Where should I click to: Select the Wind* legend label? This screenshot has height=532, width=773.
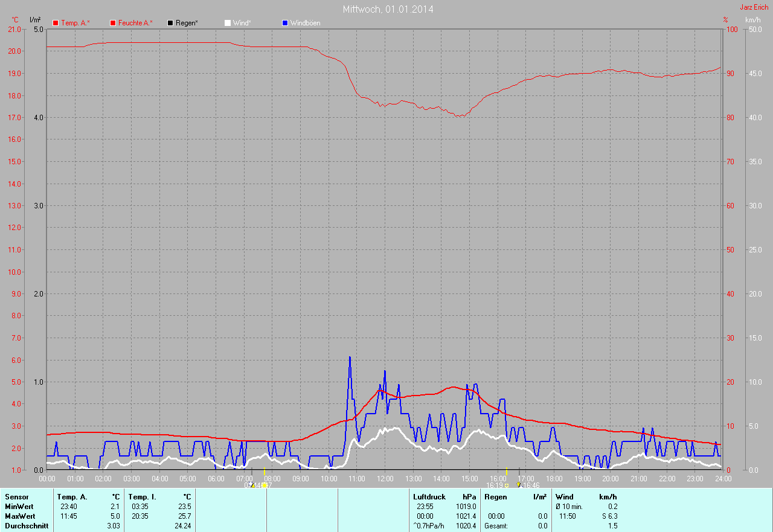click(x=242, y=23)
